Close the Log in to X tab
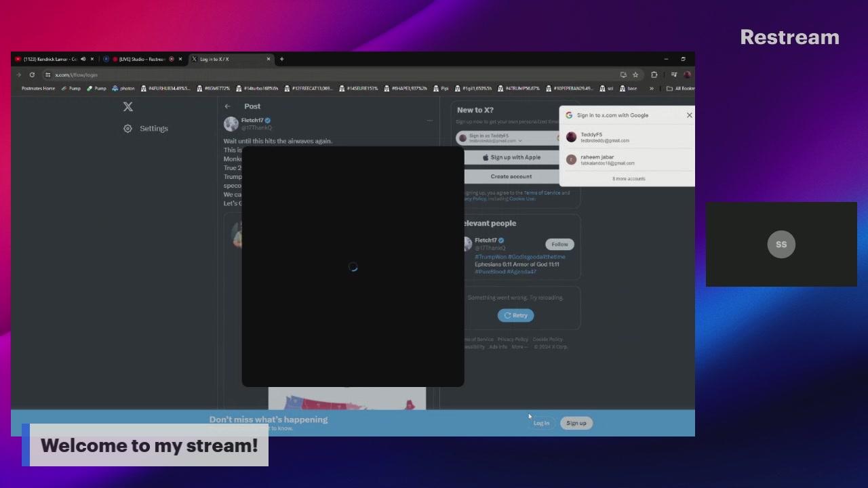868x488 pixels. pos(269,59)
